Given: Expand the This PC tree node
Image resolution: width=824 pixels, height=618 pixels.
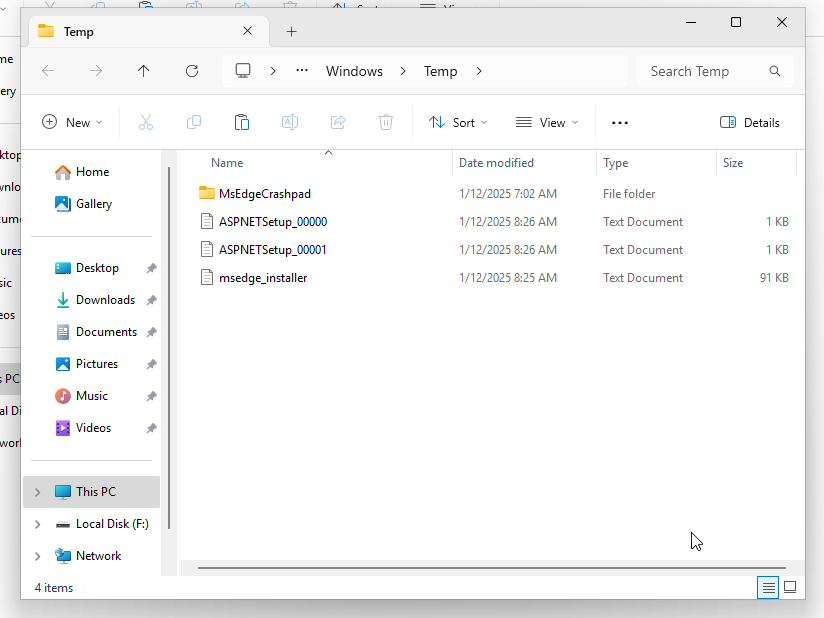Looking at the screenshot, I should coord(37,492).
